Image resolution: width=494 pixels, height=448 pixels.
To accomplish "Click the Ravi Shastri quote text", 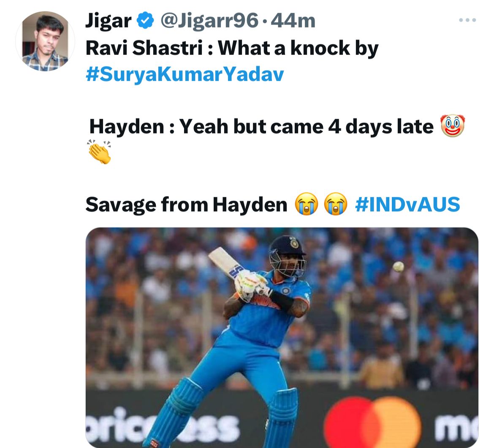I will (x=232, y=48).
